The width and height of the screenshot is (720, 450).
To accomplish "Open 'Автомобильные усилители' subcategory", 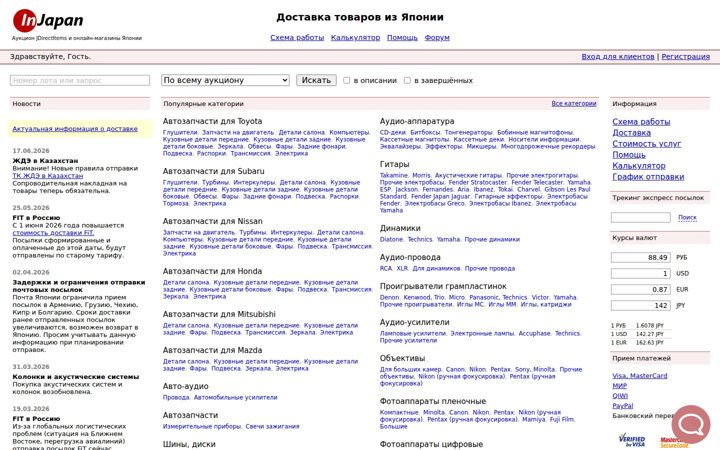I will tap(236, 398).
